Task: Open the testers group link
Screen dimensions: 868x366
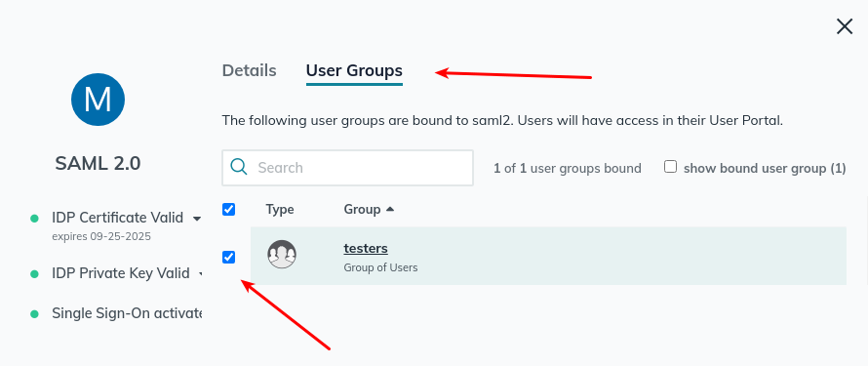Action: [366, 248]
